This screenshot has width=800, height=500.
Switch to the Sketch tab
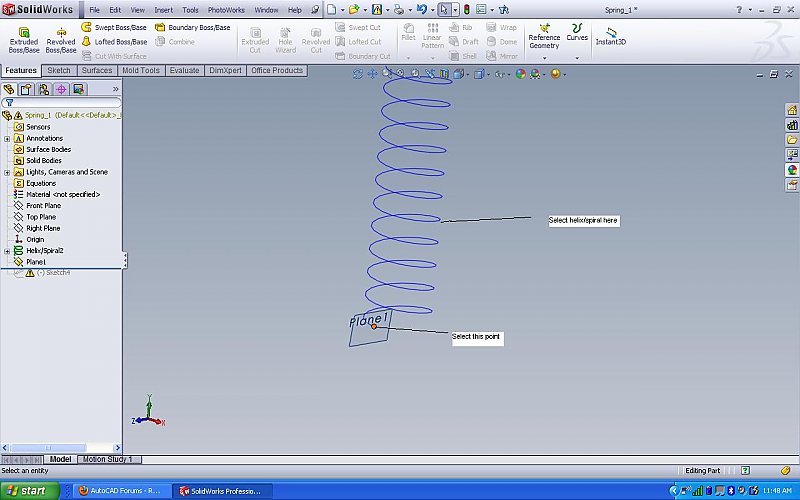(x=59, y=71)
